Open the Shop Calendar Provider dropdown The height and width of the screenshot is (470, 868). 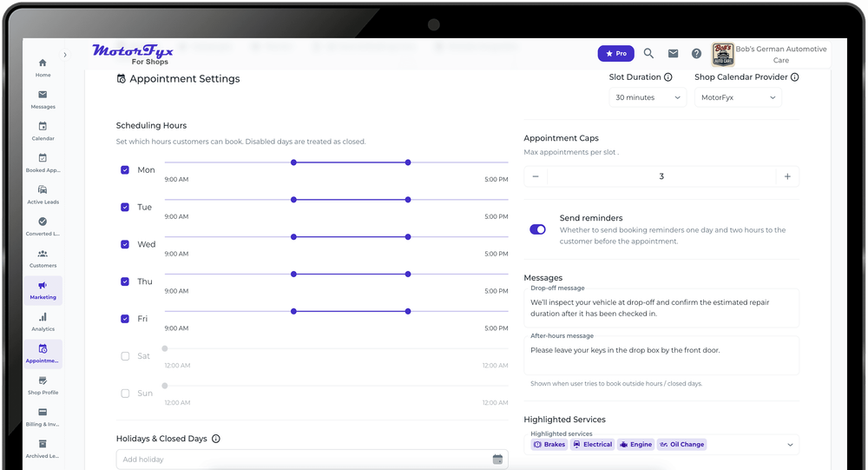click(737, 98)
